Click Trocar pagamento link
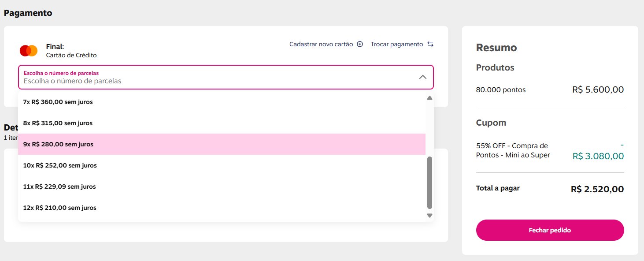The image size is (644, 261). point(397,44)
